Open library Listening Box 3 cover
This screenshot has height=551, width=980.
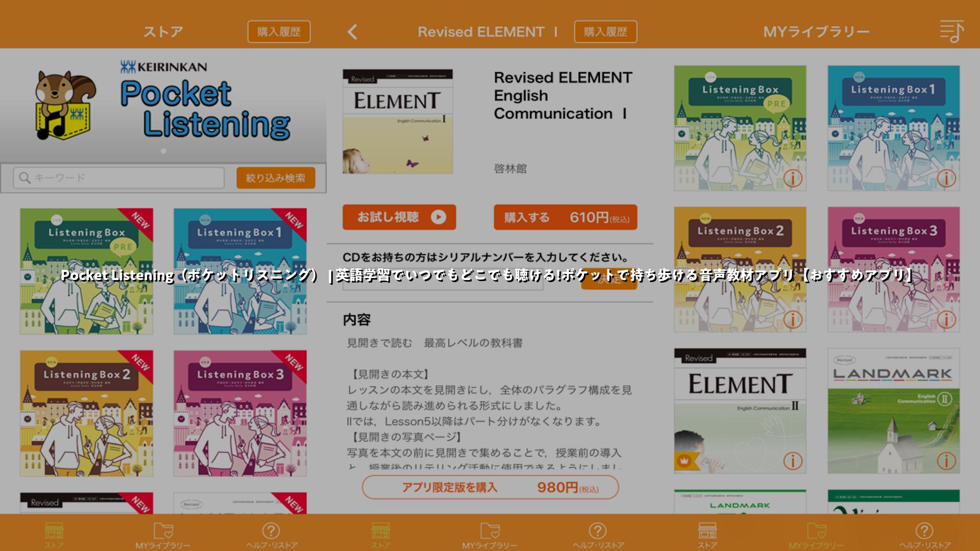894,269
